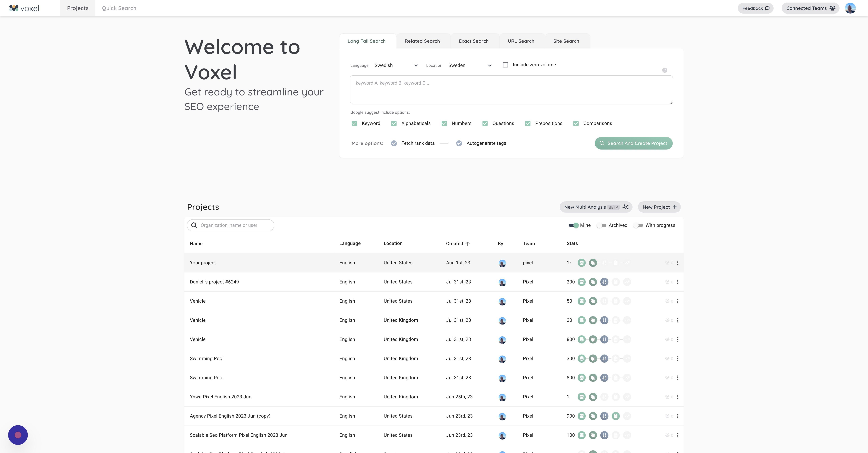Click tags icon in Your project row
The width and height of the screenshot is (868, 453).
tap(593, 263)
